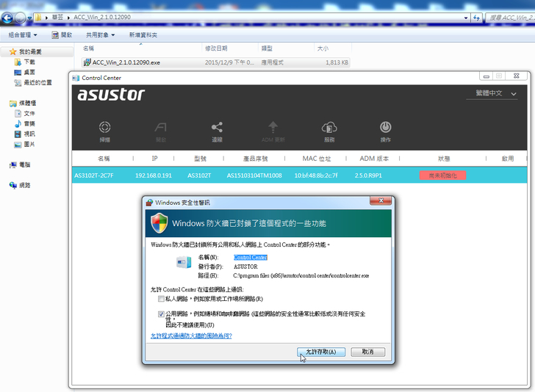
Task: Click Cancel (取消) button in firewall alert
Action: pyautogui.click(x=367, y=352)
